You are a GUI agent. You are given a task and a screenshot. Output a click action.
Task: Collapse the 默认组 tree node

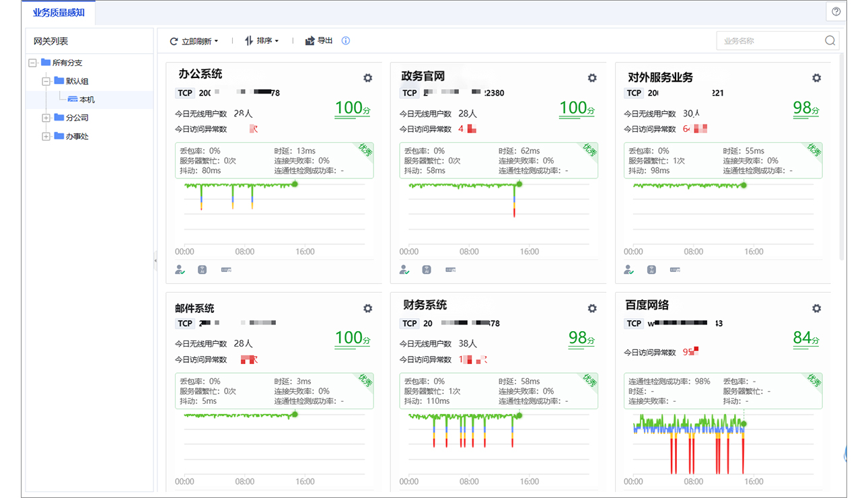46,81
